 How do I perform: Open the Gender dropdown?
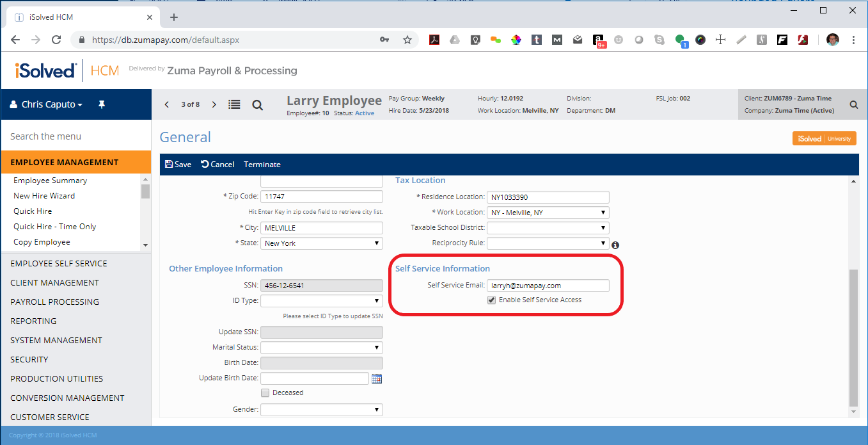[322, 410]
